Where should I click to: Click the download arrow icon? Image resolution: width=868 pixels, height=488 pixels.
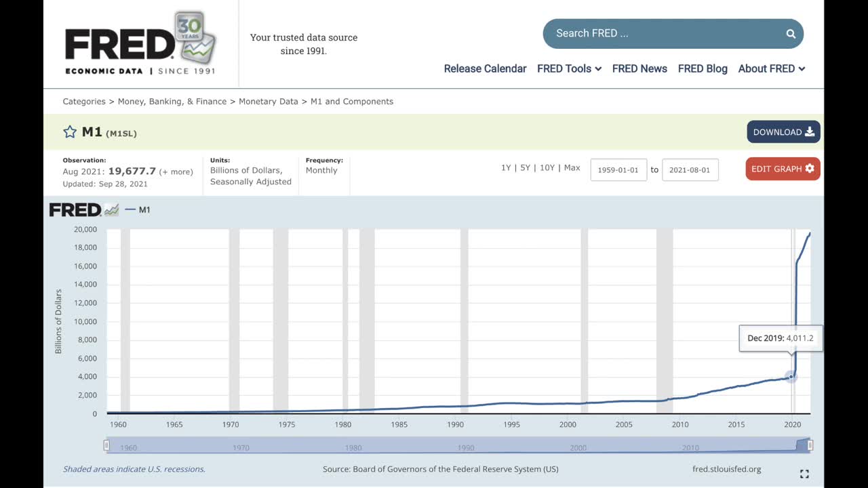(x=810, y=132)
